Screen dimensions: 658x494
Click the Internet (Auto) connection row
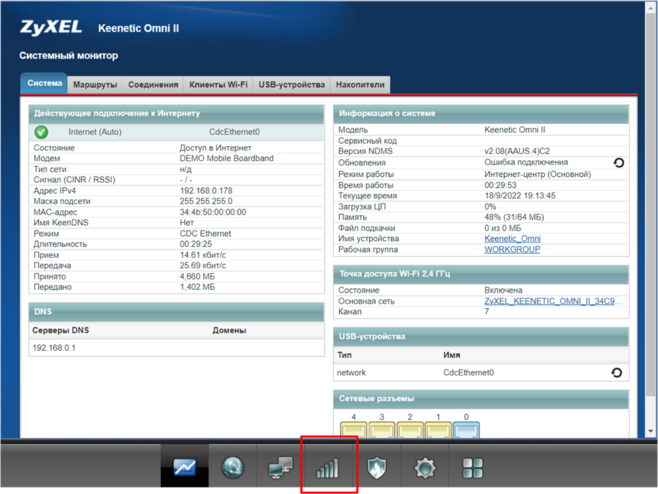pos(176,132)
